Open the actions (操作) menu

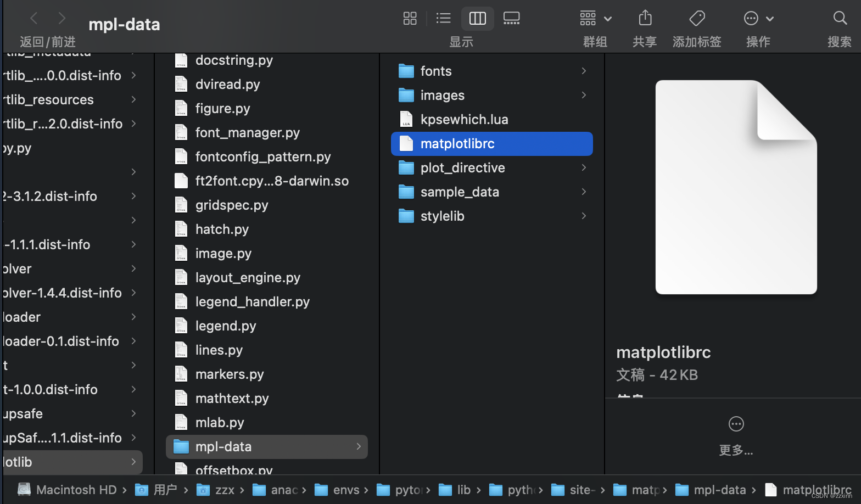pos(758,18)
